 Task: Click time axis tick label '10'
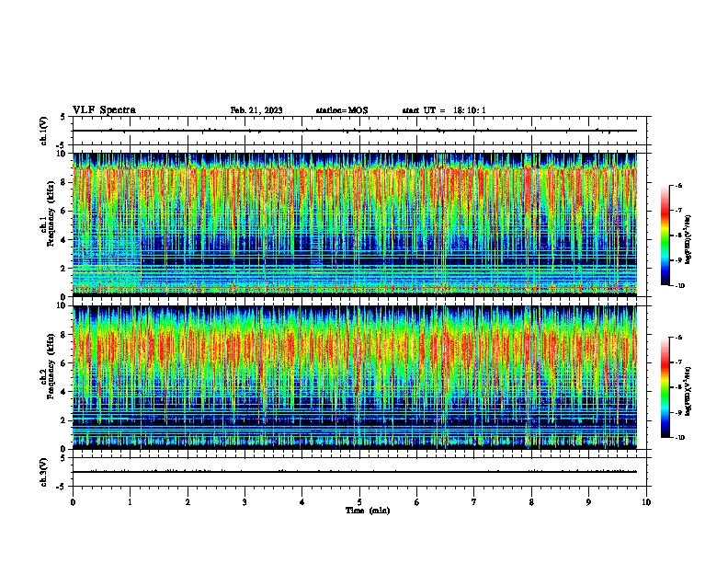coord(646,502)
